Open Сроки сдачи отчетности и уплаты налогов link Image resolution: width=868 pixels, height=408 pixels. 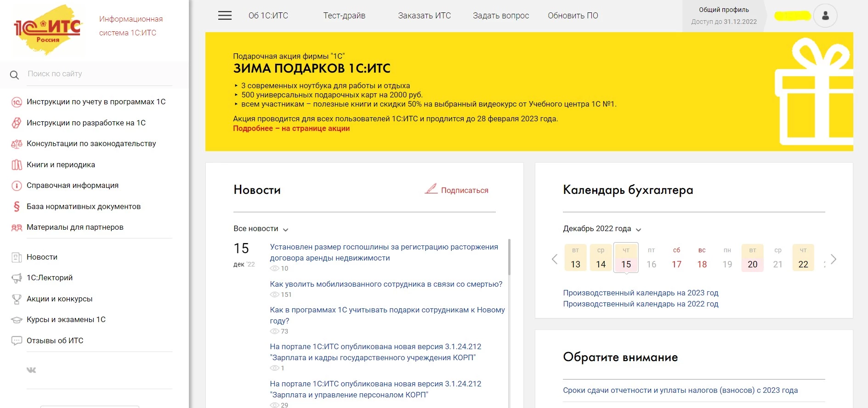tap(681, 391)
